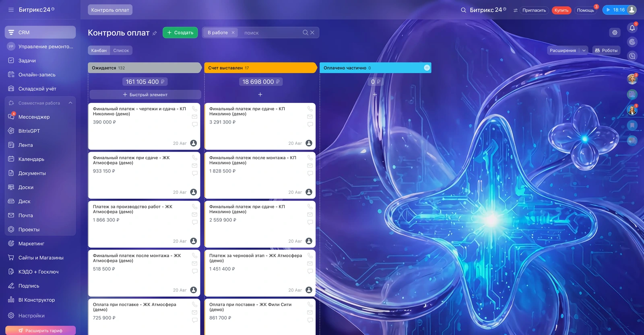644x335 pixels.
Task: Click phone icon on 390 000 ₽ card
Action: point(195,109)
